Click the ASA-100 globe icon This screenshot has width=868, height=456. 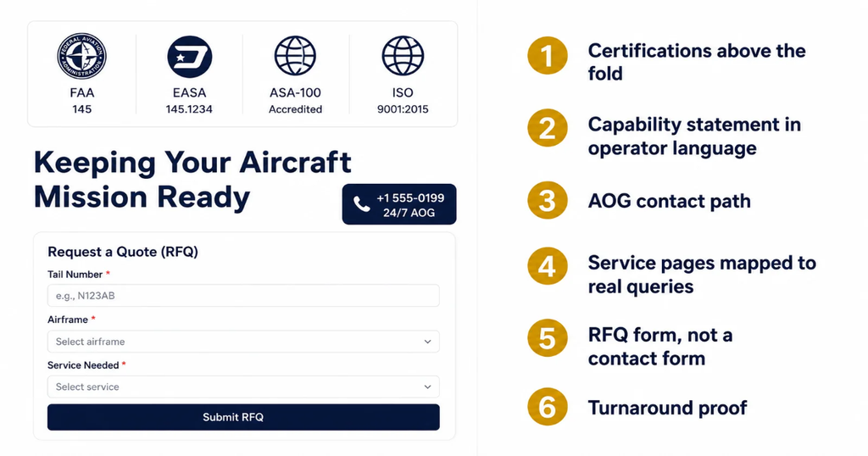click(295, 56)
